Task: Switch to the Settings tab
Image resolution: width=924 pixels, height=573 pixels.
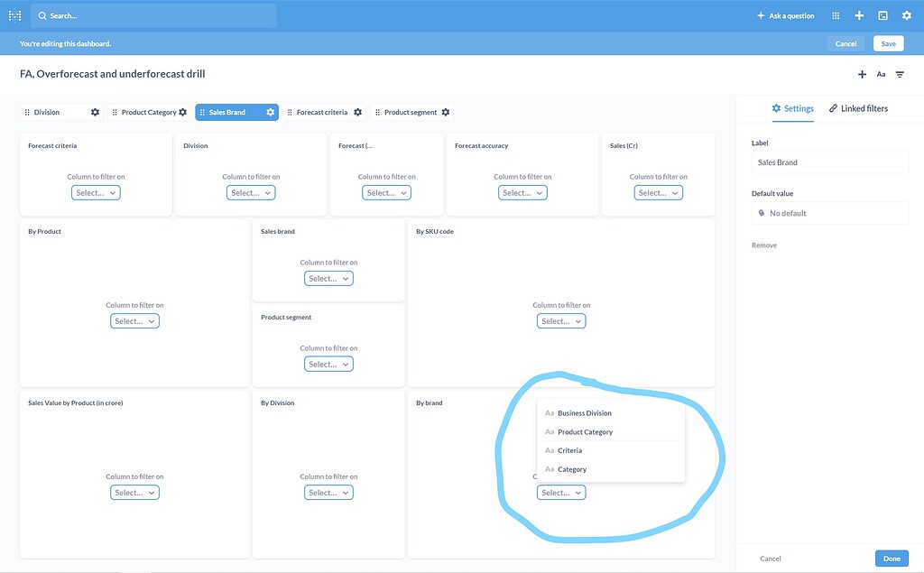Action: [x=792, y=108]
